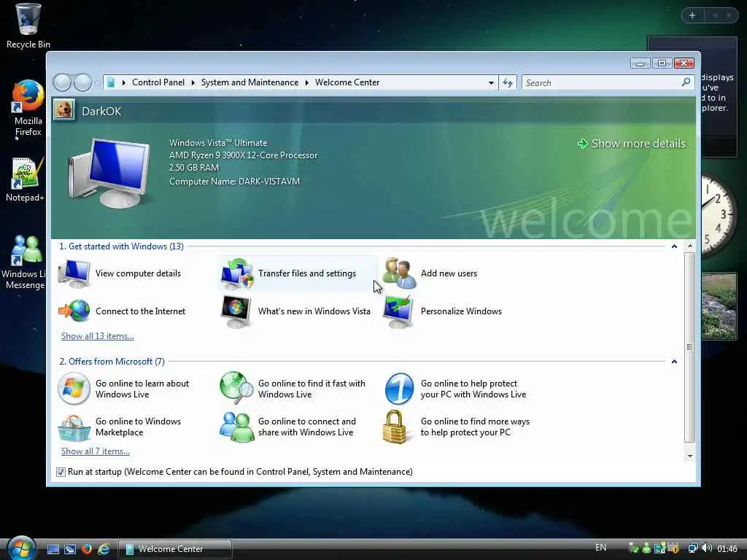Click the Welcome Center taskbar button
Image resolution: width=747 pixels, height=560 pixels.
175,548
